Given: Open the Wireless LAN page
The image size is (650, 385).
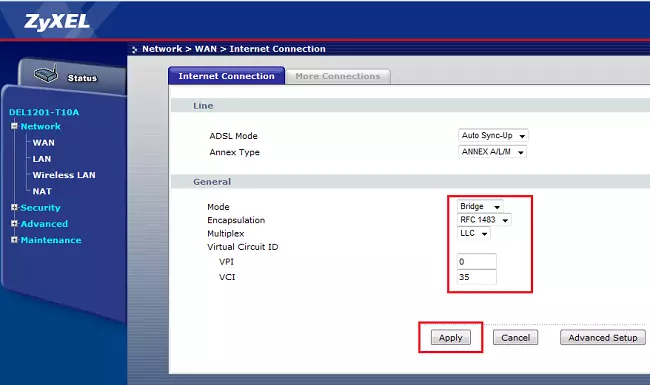Looking at the screenshot, I should tap(64, 175).
